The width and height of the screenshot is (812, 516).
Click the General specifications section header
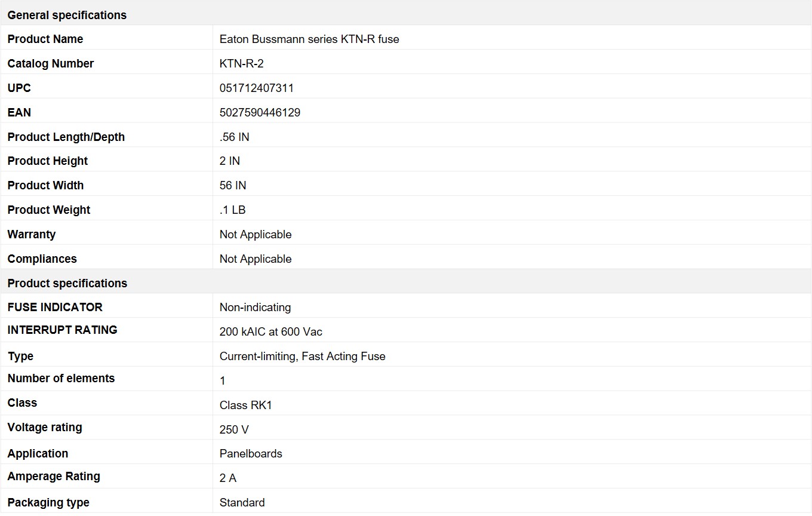[67, 15]
